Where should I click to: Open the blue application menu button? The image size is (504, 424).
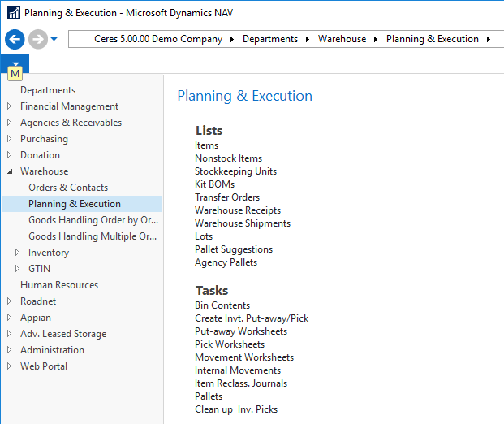coord(15,63)
